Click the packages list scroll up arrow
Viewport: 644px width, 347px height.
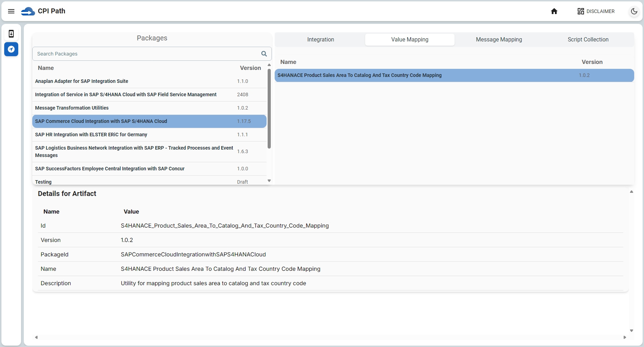pyautogui.click(x=269, y=65)
